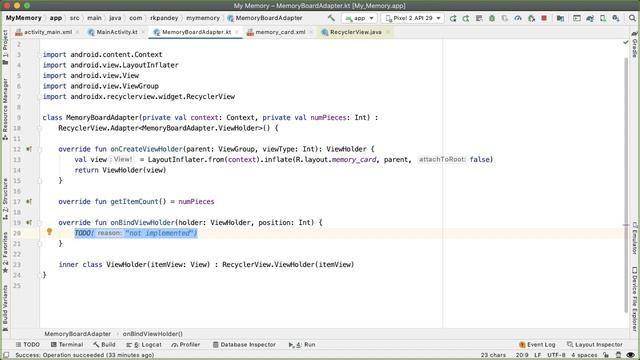Click the Rerun app icon
This screenshot has height=360, width=640.
(453, 18)
